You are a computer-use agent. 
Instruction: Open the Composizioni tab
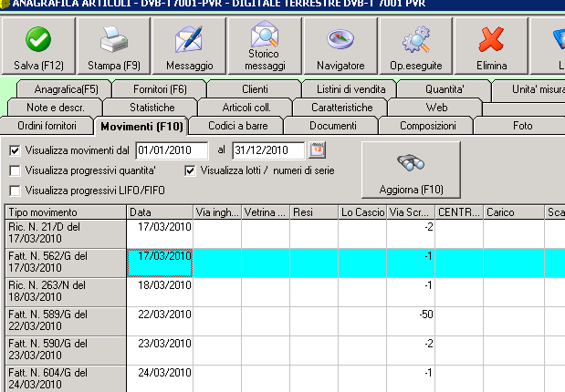[x=428, y=126]
